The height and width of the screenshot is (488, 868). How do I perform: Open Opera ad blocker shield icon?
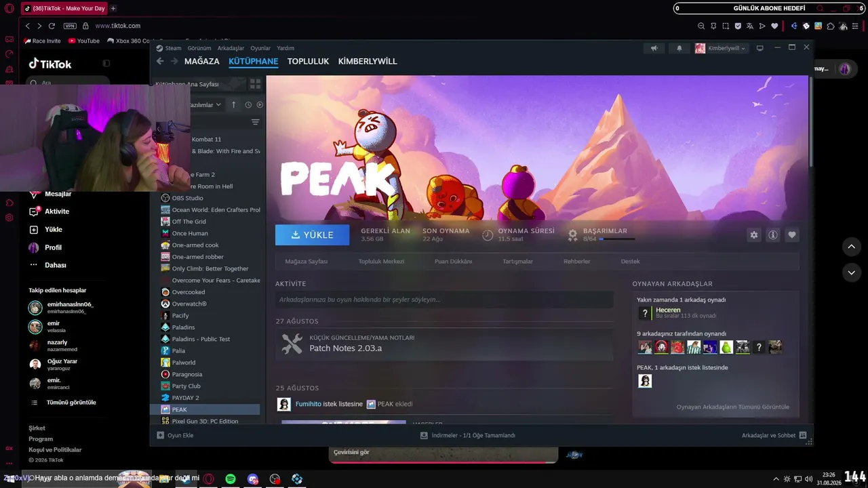tap(738, 26)
